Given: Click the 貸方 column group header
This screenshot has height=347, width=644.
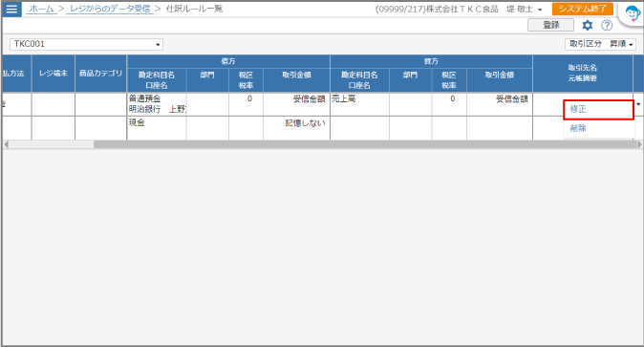Looking at the screenshot, I should tap(431, 61).
